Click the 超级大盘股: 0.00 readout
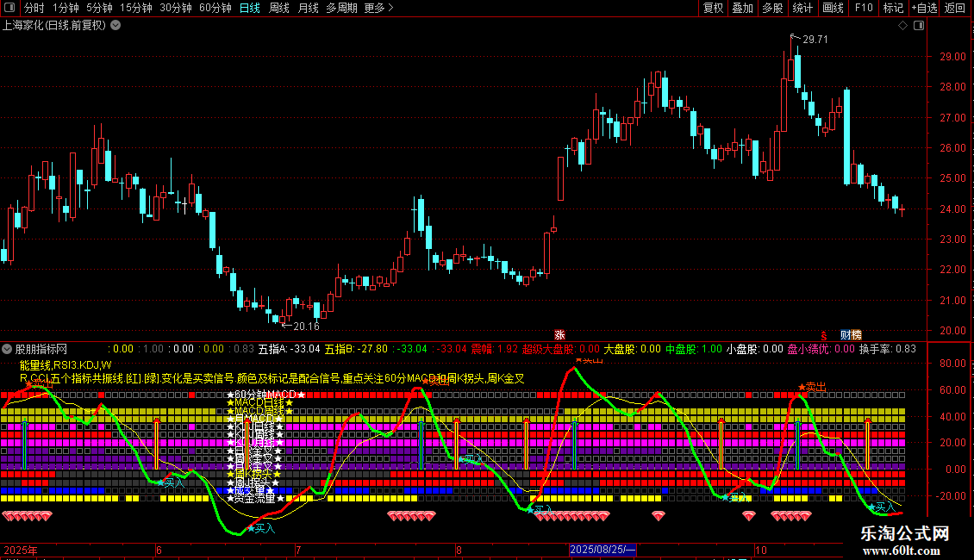 coord(561,349)
